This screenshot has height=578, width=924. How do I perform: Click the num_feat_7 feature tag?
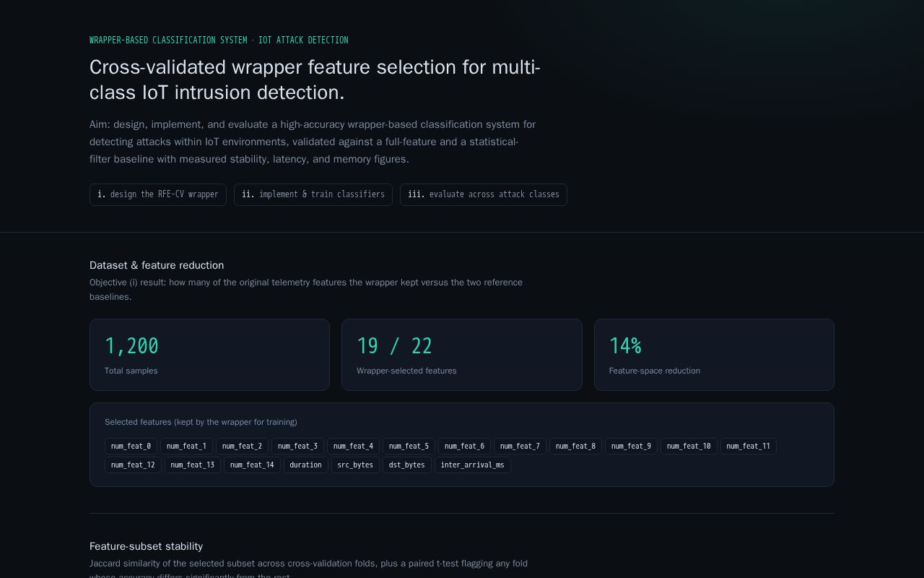point(520,446)
